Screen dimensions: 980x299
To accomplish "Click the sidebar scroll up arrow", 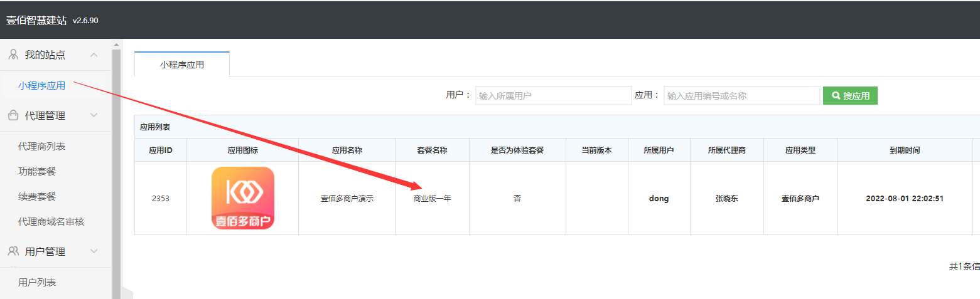I will coord(116,45).
